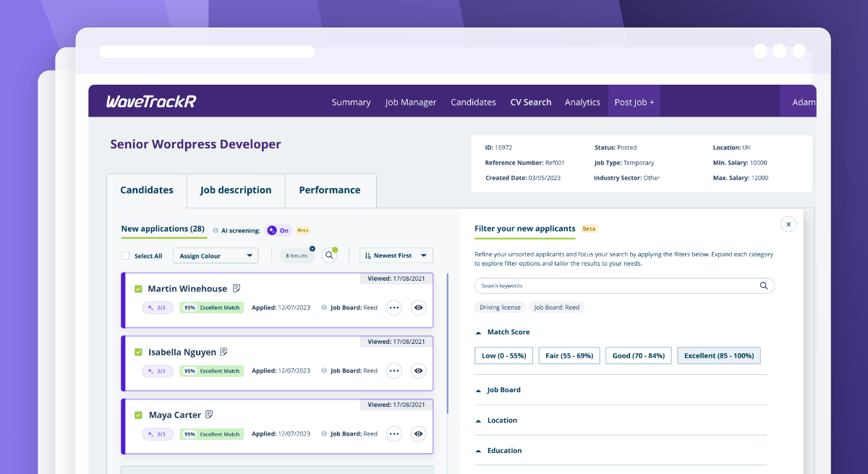Screen dimensions: 868x474
Task: Select the Candidates tab under job title
Action: (147, 190)
